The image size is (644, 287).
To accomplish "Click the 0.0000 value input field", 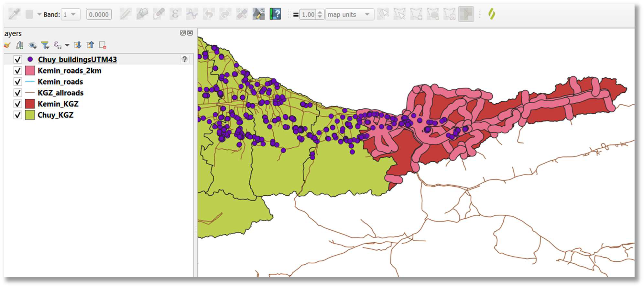I will coord(99,15).
